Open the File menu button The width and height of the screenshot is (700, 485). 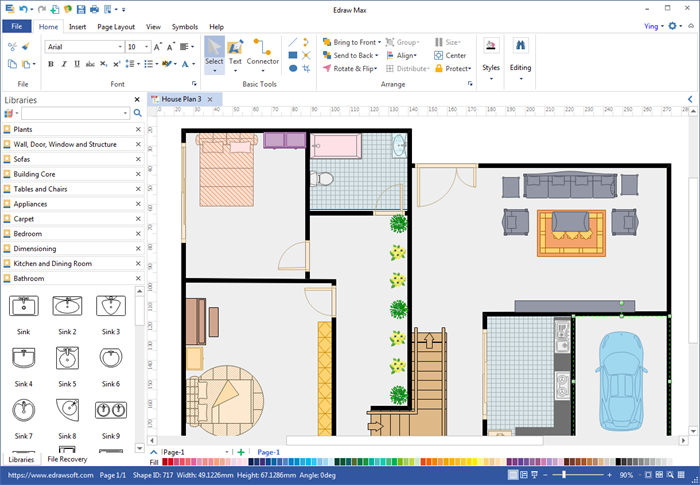click(17, 27)
